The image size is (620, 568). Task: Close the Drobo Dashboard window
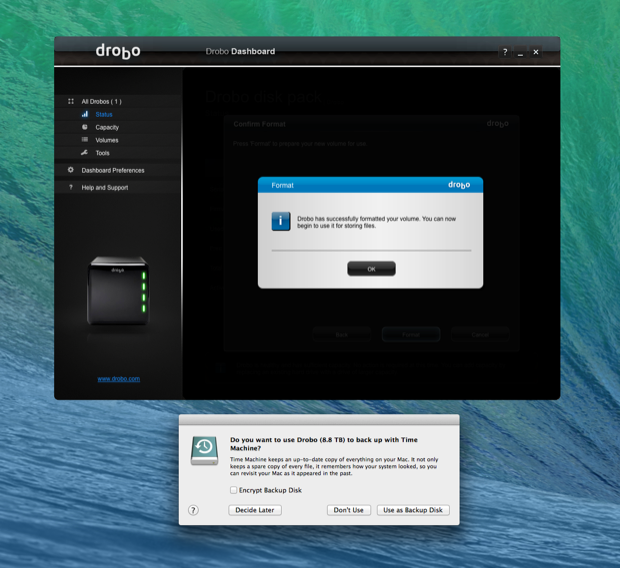pos(536,52)
